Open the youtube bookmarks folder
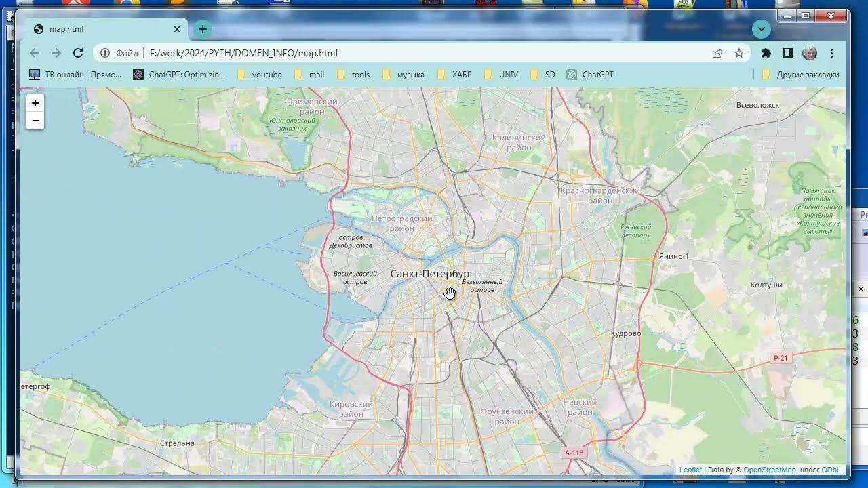The image size is (868, 488). pos(260,75)
